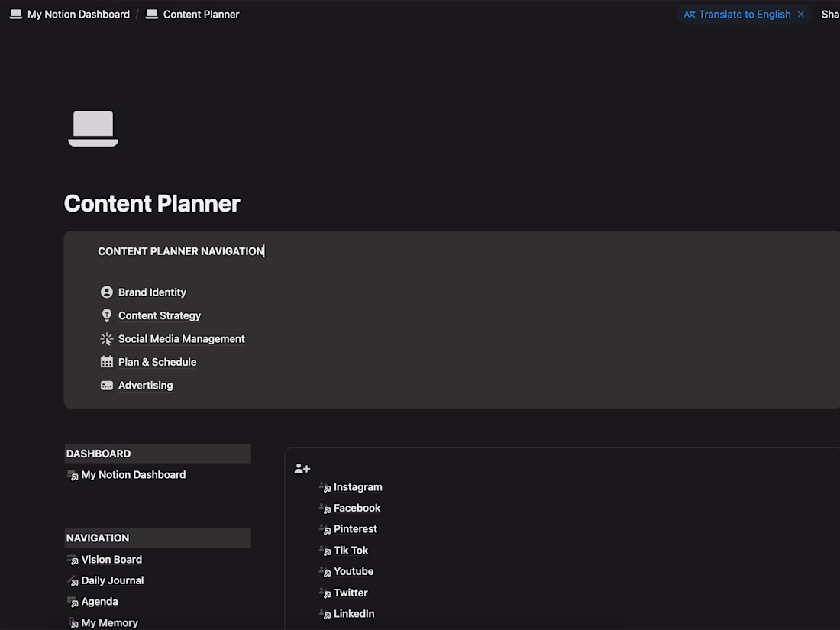Click the Translate to English button
This screenshot has width=840, height=630.
[745, 15]
